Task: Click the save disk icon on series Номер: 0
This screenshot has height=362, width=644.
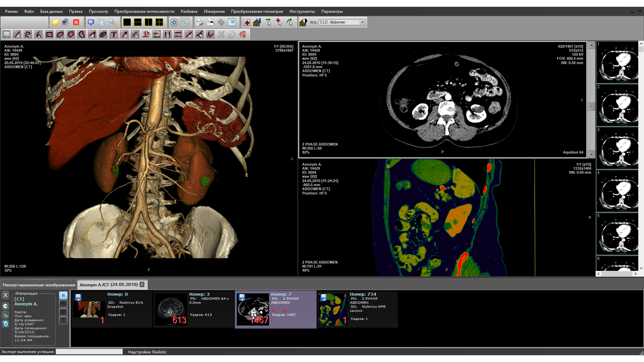Action: 78,297
